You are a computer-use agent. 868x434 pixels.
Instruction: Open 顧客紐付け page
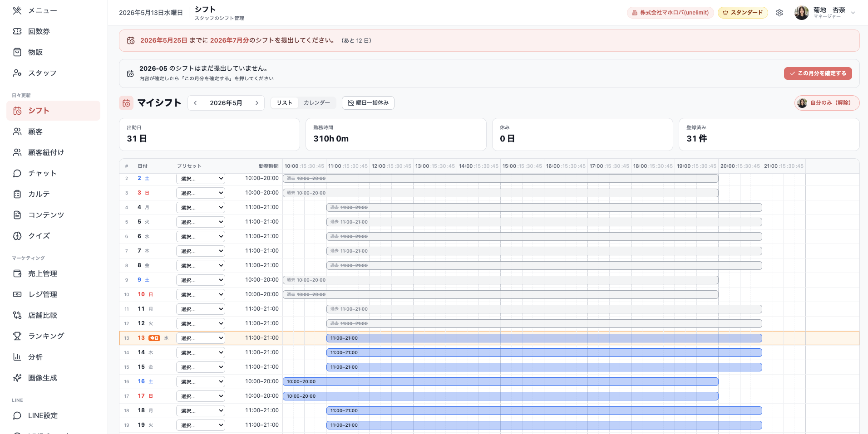tap(53, 152)
